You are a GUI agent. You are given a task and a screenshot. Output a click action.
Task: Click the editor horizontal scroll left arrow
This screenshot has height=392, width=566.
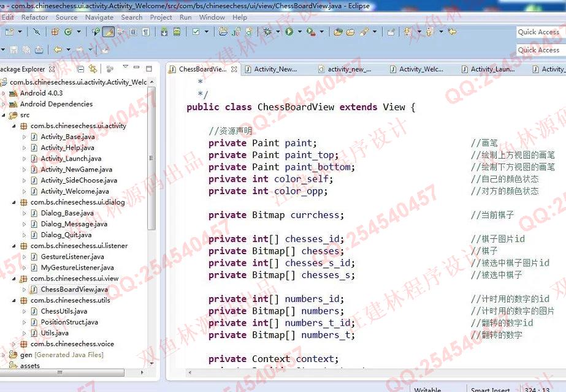pos(190,372)
